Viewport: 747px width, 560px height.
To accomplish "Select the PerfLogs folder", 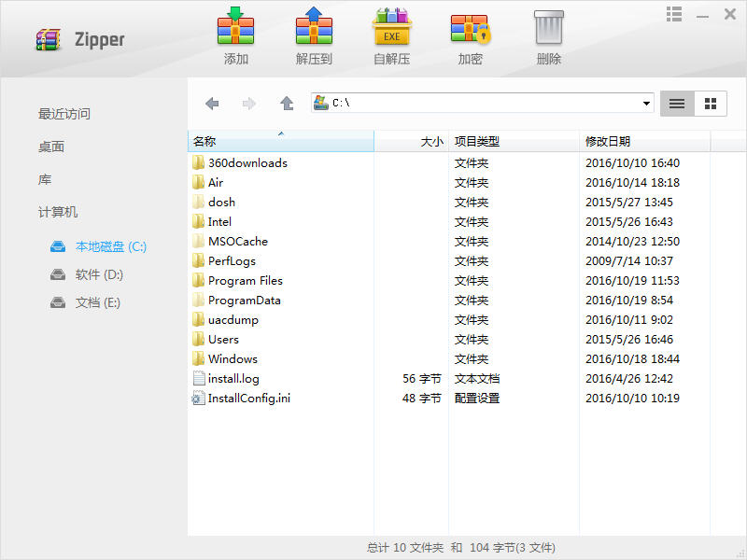I will point(232,261).
